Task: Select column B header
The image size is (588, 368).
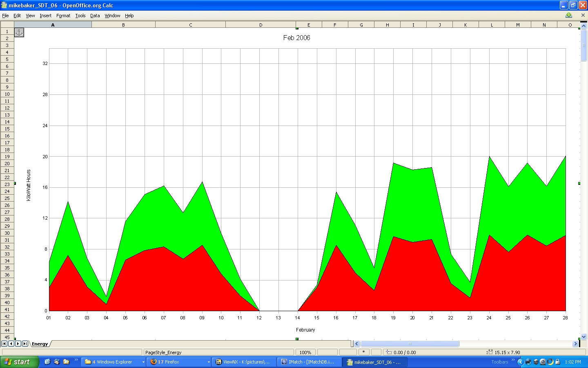Action: coord(123,25)
